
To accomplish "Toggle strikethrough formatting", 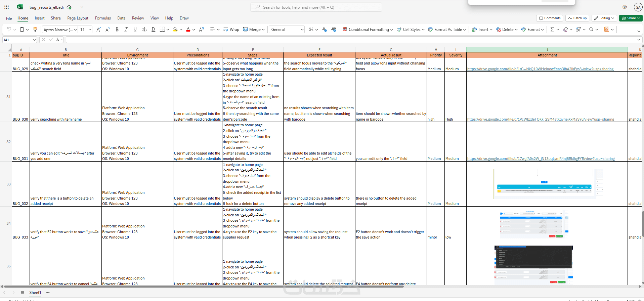I will point(144,30).
